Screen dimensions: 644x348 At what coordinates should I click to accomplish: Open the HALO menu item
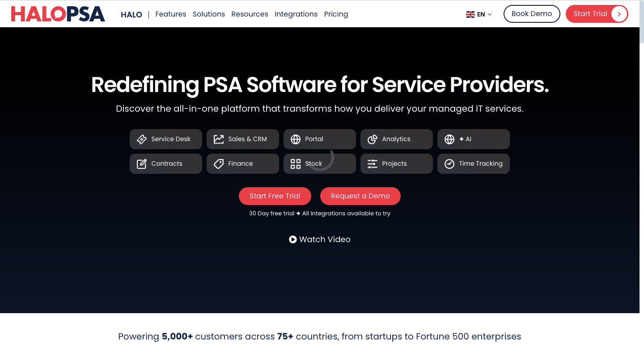click(131, 14)
